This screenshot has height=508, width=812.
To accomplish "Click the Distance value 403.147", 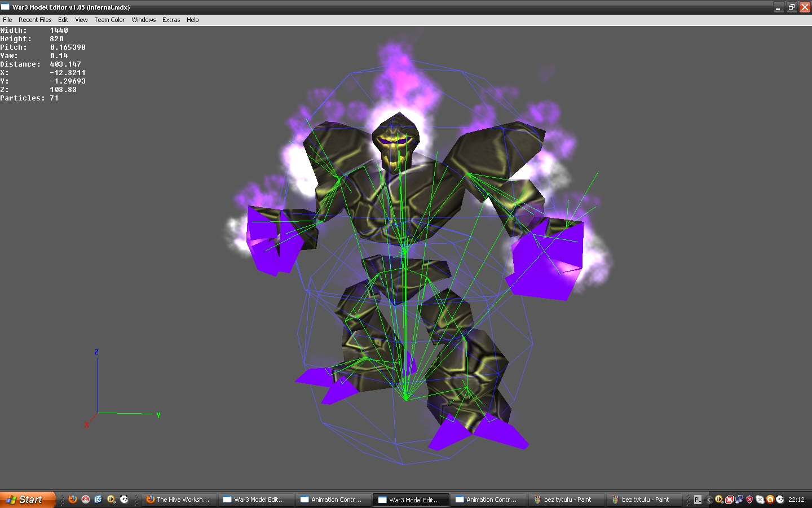I will pyautogui.click(x=65, y=64).
